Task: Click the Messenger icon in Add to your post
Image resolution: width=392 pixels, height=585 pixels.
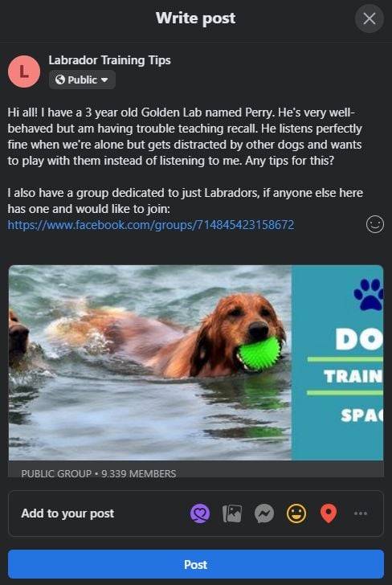Action: [264, 513]
